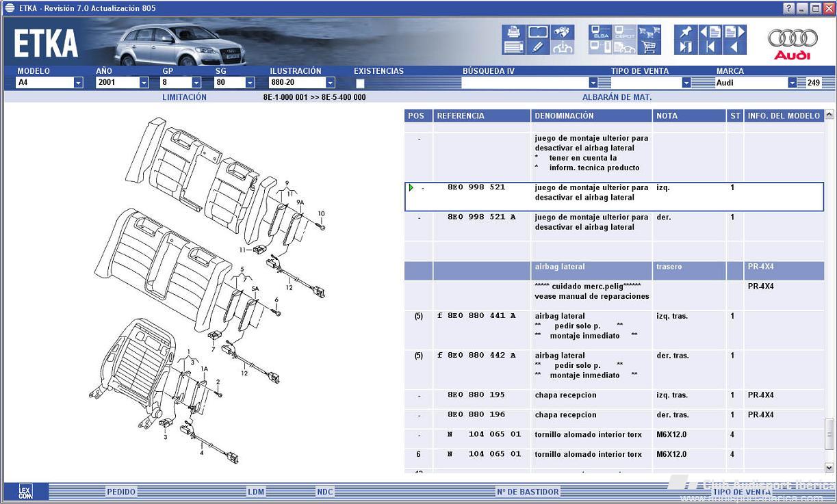Jump to first with bar-arrow icon

click(x=710, y=47)
